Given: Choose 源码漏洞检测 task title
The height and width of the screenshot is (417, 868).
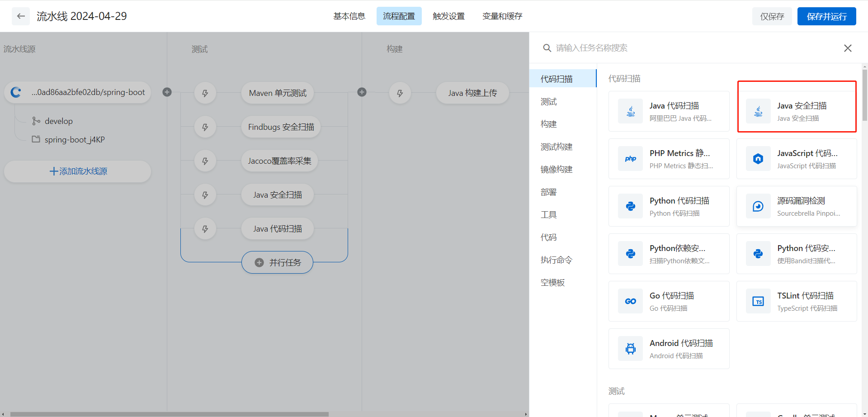Looking at the screenshot, I should (801, 201).
